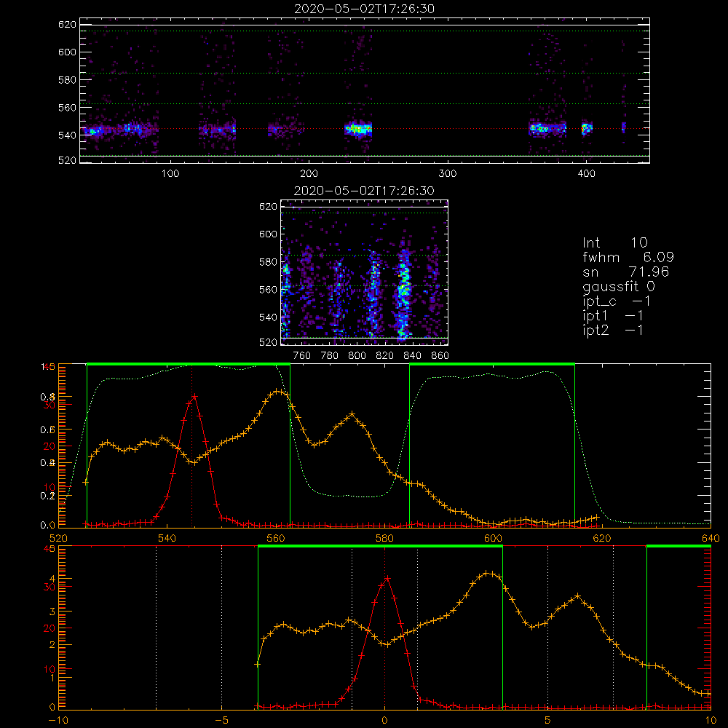
Task: Click x-axis label 760 on middle spectrogram
Action: (302, 356)
